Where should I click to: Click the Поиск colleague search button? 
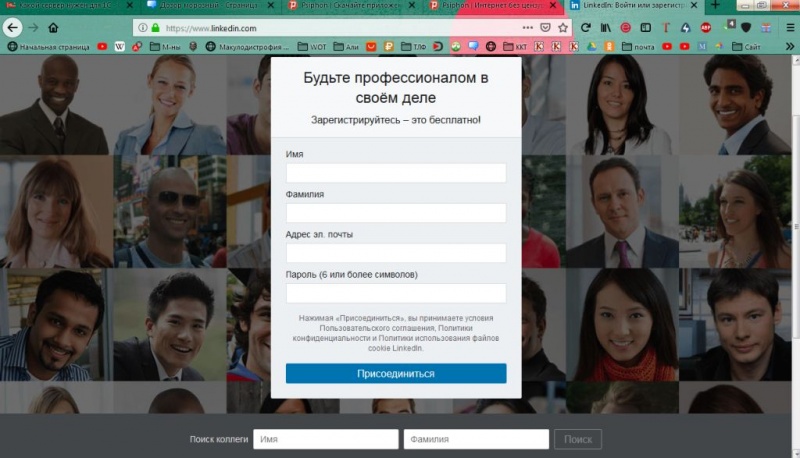coord(578,439)
